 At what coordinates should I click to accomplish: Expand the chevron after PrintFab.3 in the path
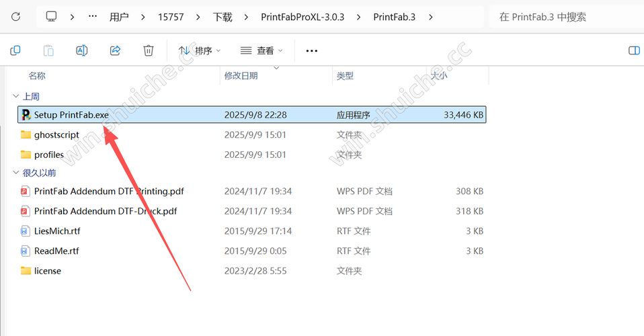pyautogui.click(x=430, y=17)
